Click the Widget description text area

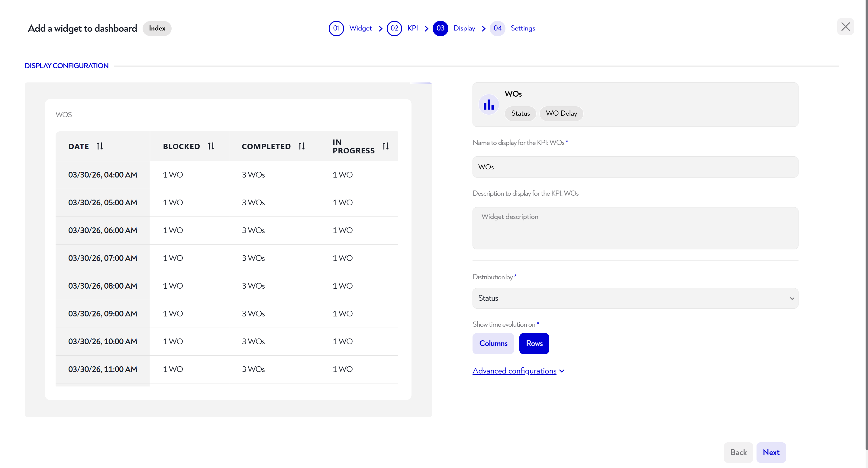[635, 228]
